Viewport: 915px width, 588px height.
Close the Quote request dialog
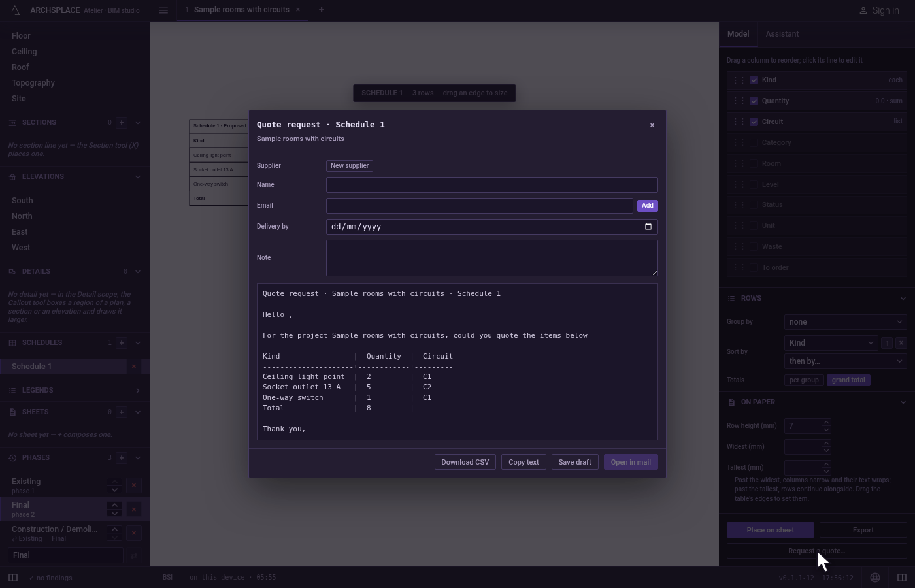click(x=652, y=125)
